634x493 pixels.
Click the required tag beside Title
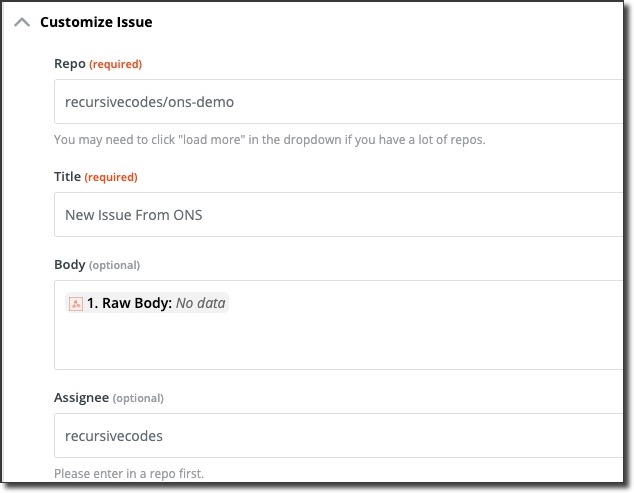click(x=111, y=178)
